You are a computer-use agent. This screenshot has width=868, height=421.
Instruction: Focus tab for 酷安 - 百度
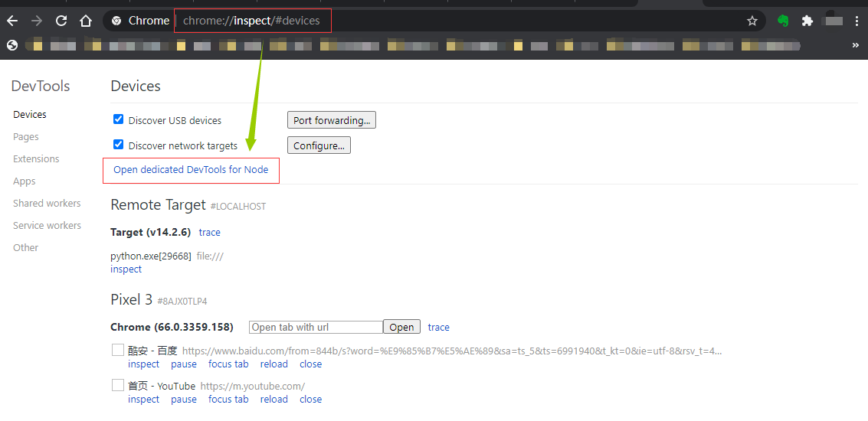[228, 364]
